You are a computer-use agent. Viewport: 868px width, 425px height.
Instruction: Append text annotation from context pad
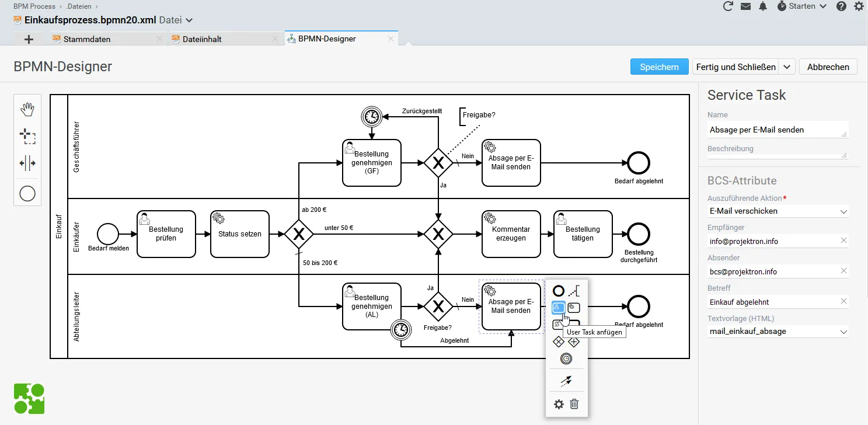tap(574, 290)
